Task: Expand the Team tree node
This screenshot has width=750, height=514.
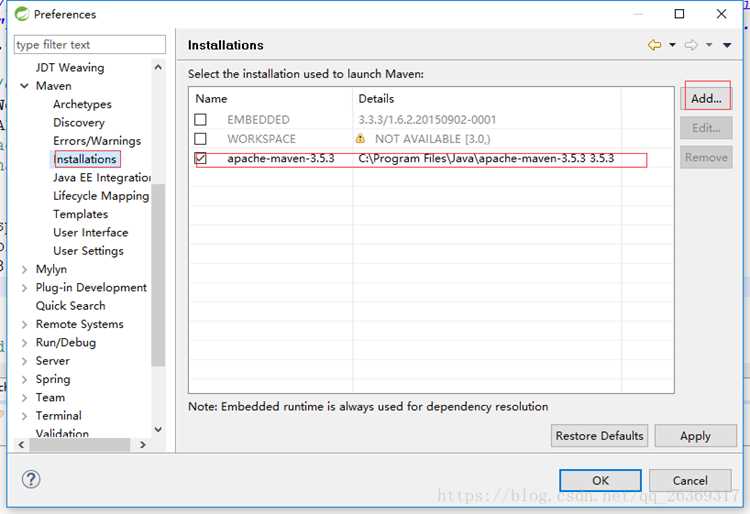Action: point(24,397)
